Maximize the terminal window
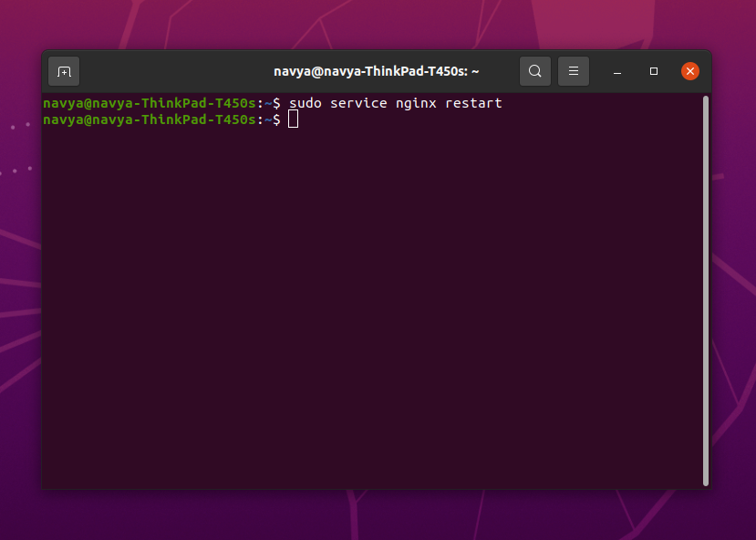756x540 pixels. pos(654,71)
